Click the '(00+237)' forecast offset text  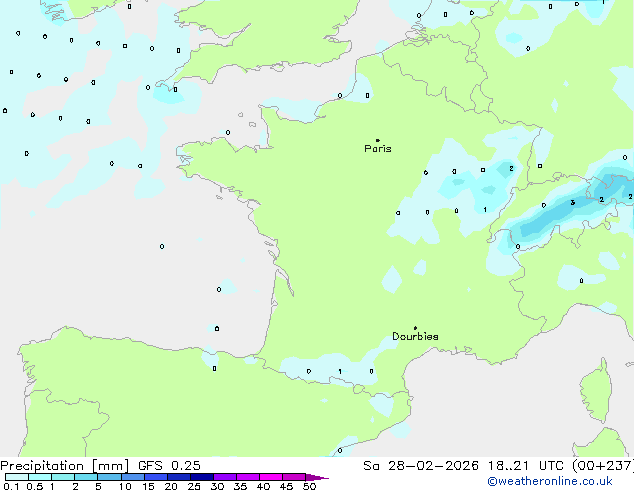pos(603,466)
